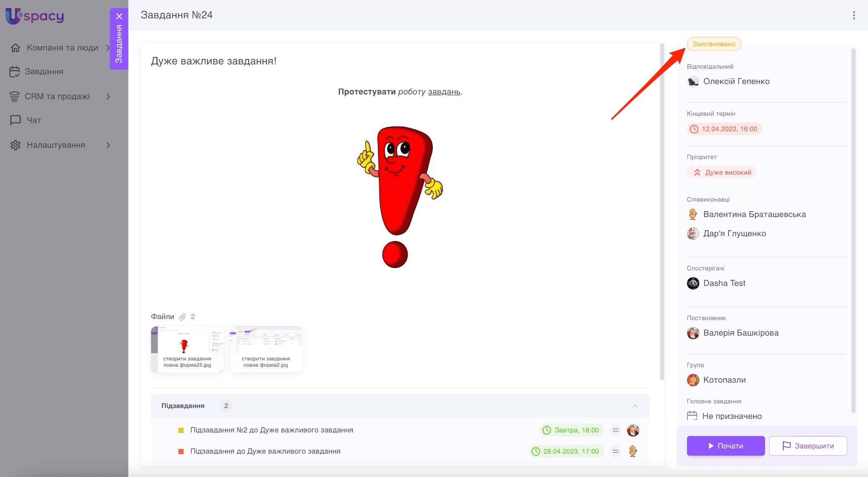
Task: Click the Uspacy logo
Action: (35, 16)
